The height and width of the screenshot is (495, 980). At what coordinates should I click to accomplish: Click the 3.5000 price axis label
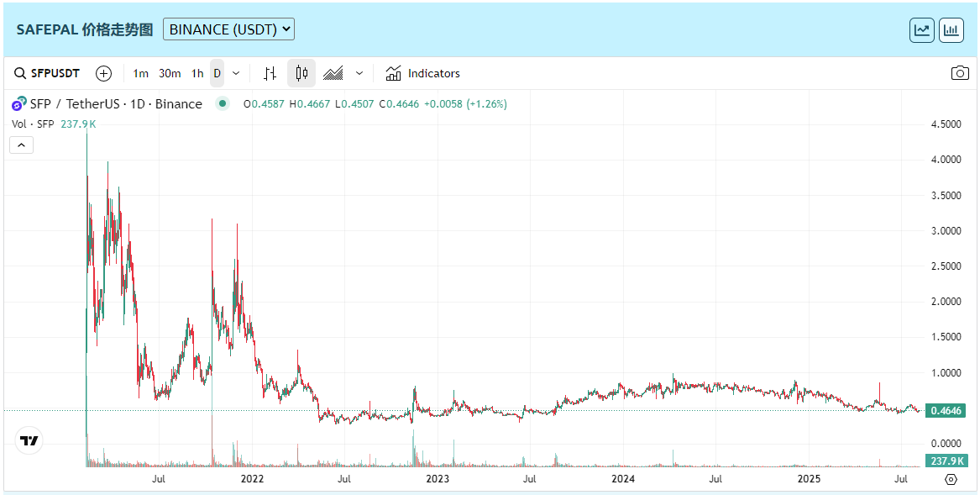click(946, 196)
